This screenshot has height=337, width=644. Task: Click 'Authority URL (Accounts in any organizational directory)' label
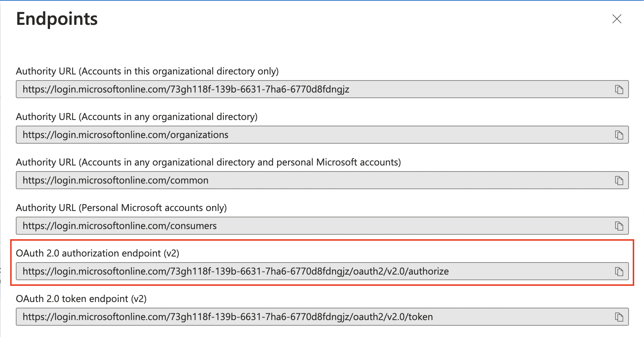pyautogui.click(x=137, y=117)
